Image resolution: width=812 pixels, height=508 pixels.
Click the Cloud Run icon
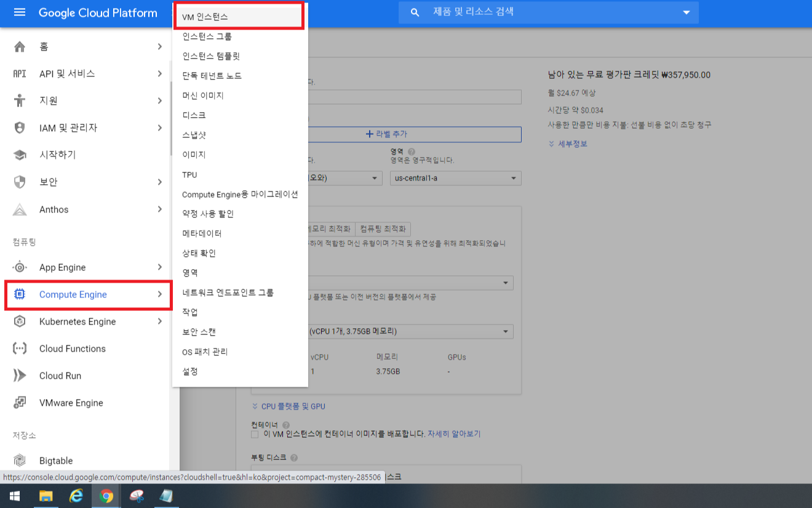click(20, 376)
